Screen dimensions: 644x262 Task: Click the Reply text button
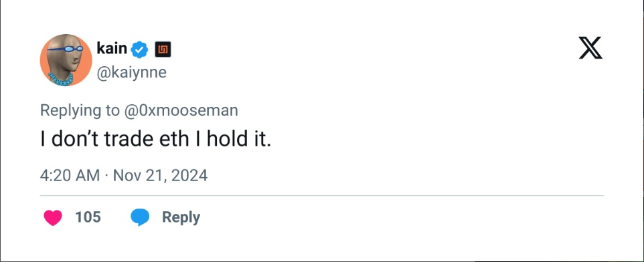click(x=181, y=218)
